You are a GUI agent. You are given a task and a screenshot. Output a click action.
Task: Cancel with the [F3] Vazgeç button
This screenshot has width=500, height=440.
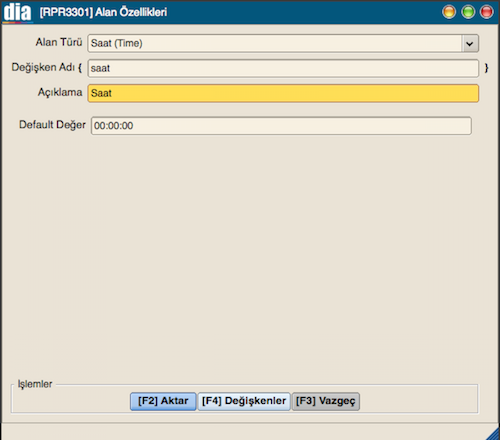coord(326,401)
